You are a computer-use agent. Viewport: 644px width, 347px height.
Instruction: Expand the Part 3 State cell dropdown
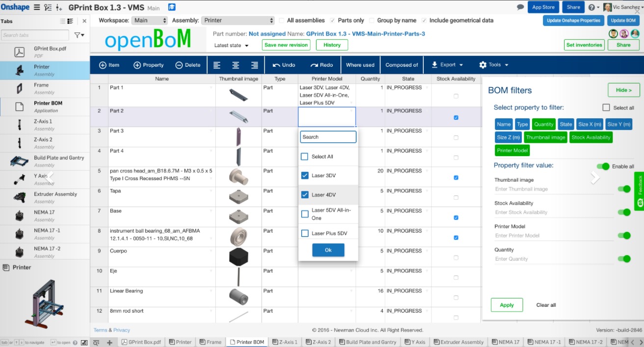point(427,131)
